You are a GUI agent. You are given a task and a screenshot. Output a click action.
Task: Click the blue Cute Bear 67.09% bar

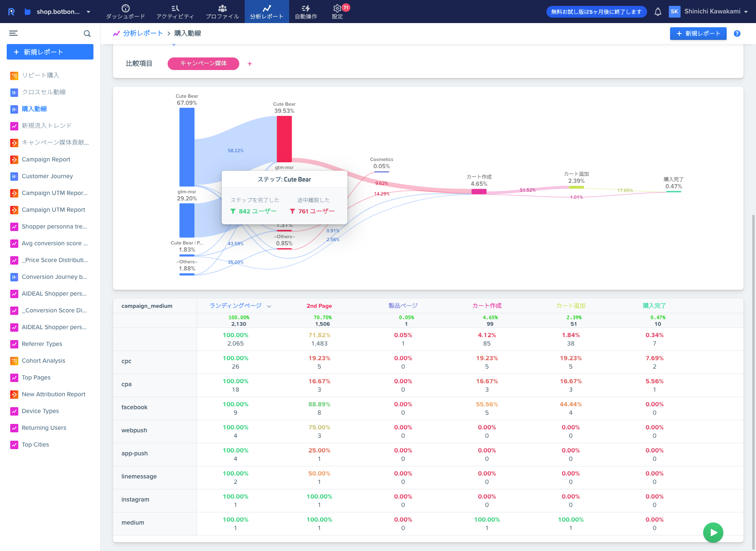[x=187, y=147]
